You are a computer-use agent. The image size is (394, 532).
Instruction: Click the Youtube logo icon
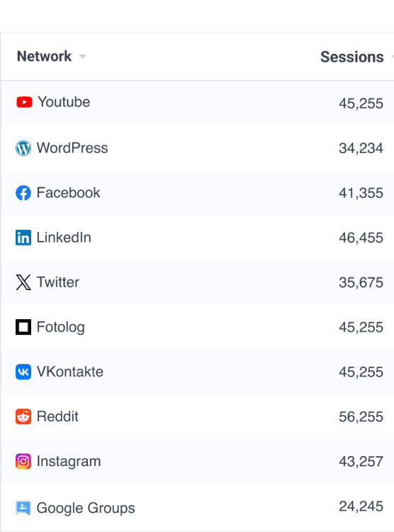point(24,101)
